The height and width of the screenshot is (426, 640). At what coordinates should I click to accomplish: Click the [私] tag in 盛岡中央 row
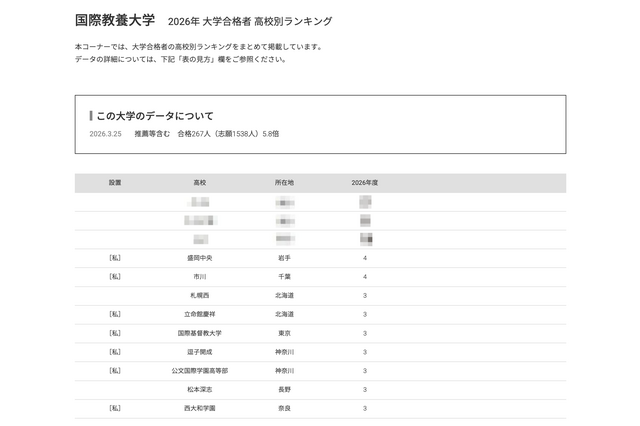pos(115,258)
